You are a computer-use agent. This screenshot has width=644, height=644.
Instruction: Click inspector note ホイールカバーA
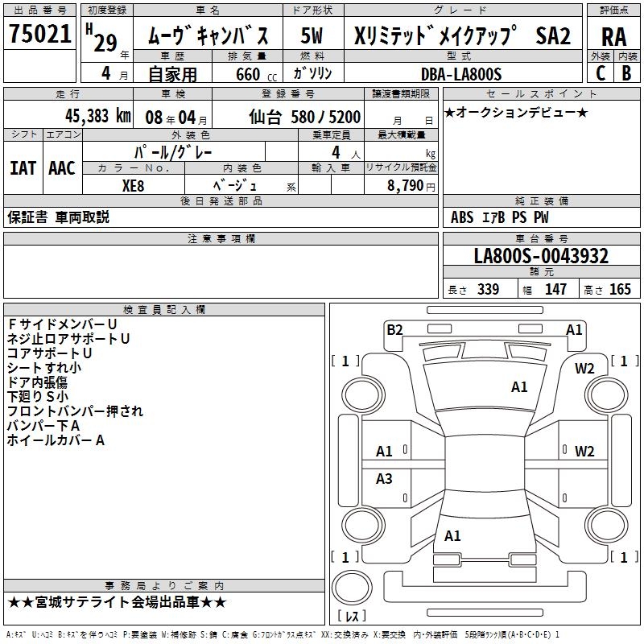pos(56,440)
